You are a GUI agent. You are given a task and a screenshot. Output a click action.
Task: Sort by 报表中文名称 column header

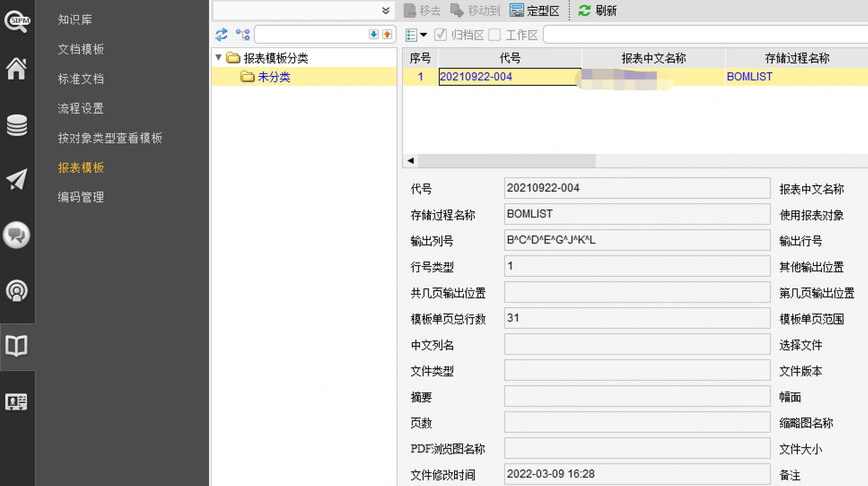(654, 58)
